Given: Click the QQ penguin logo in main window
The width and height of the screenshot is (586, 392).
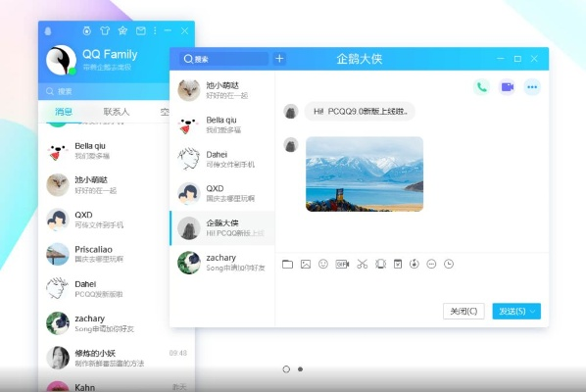Looking at the screenshot, I should pos(48,31).
